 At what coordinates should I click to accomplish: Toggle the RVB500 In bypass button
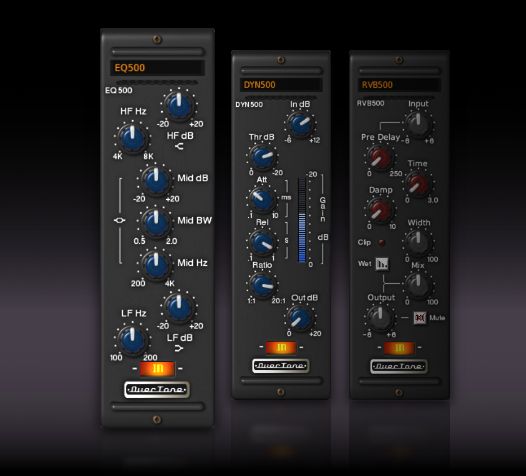coord(399,348)
